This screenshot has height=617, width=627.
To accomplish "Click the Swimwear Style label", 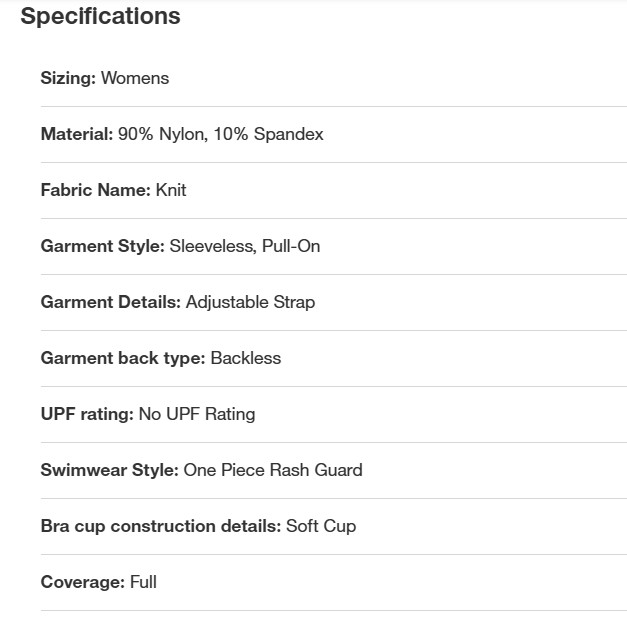I will (x=110, y=470).
